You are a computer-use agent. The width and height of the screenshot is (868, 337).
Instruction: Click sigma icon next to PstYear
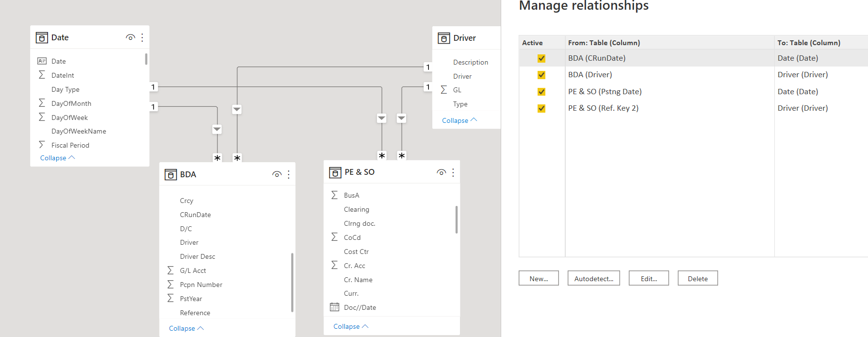tap(170, 298)
